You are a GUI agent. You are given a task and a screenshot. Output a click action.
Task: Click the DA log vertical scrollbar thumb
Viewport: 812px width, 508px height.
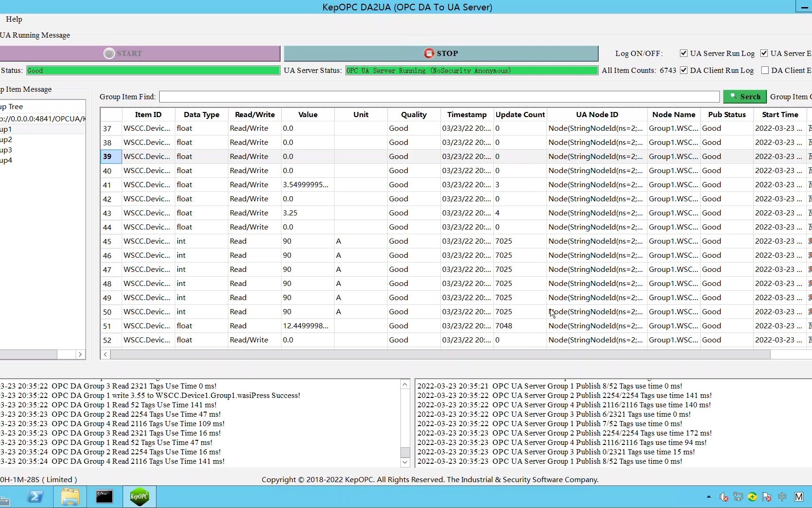click(x=405, y=452)
